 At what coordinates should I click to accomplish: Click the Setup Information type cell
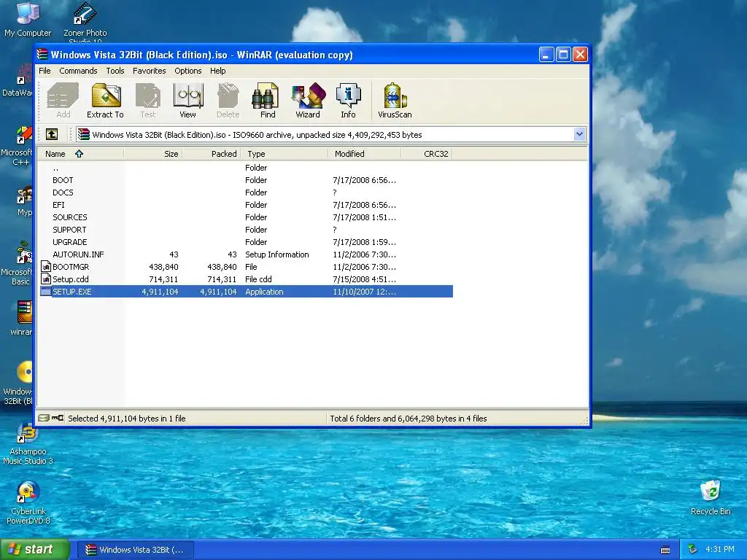click(x=276, y=254)
